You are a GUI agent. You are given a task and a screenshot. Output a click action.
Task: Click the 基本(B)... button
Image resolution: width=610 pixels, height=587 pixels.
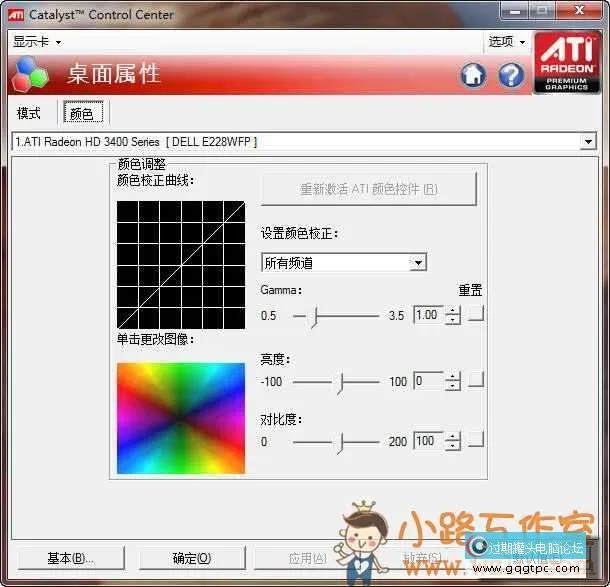click(70, 558)
